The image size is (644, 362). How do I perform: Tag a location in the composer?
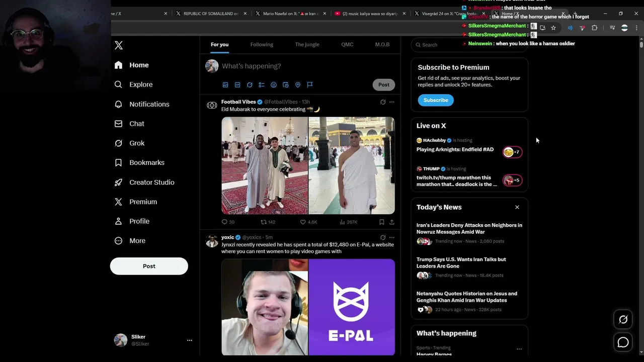pyautogui.click(x=298, y=85)
